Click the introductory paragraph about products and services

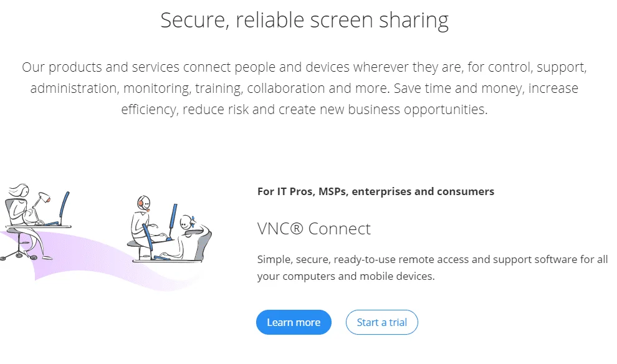tap(305, 88)
